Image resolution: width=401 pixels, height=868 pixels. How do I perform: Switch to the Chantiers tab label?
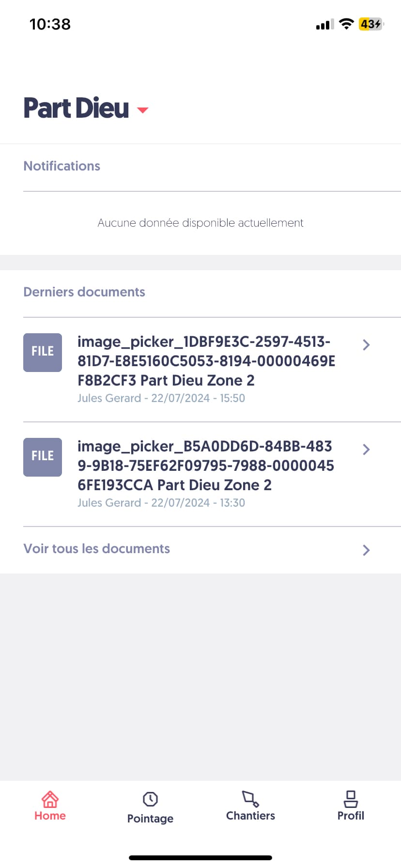250,816
